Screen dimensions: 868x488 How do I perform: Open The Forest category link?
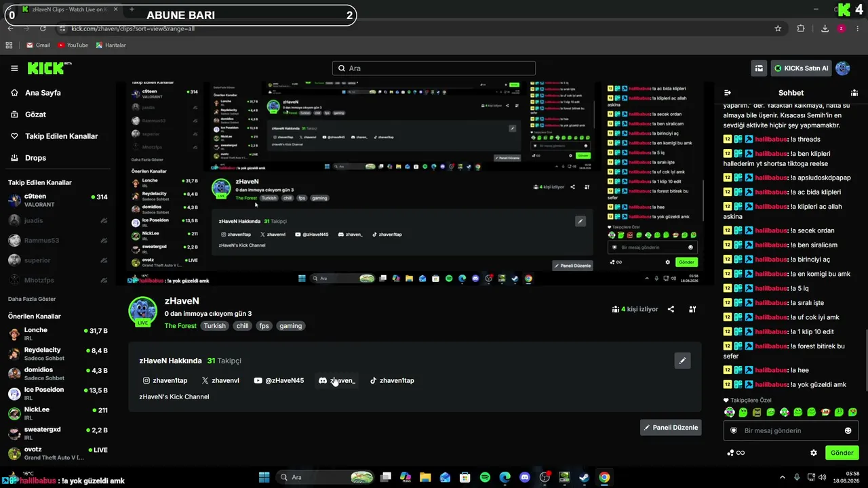(180, 326)
